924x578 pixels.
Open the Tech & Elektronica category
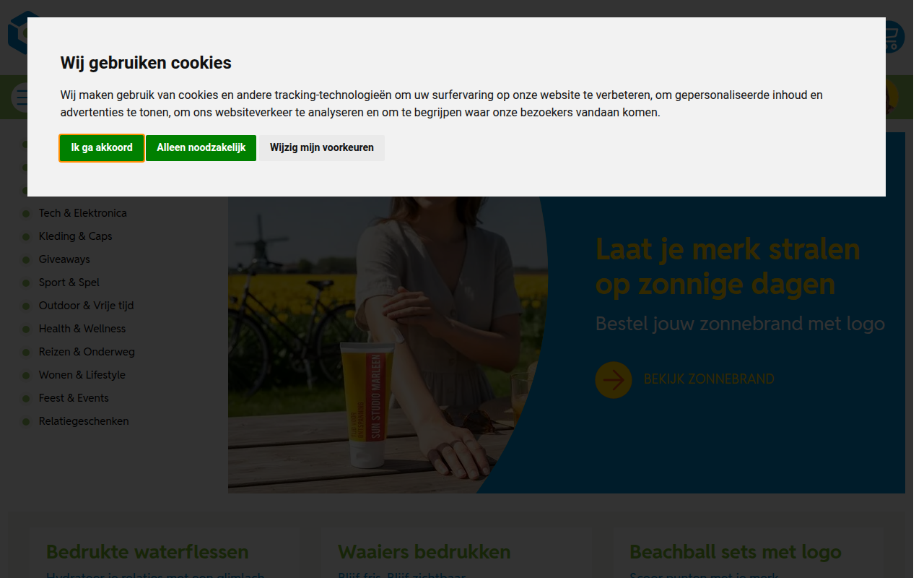(x=82, y=213)
